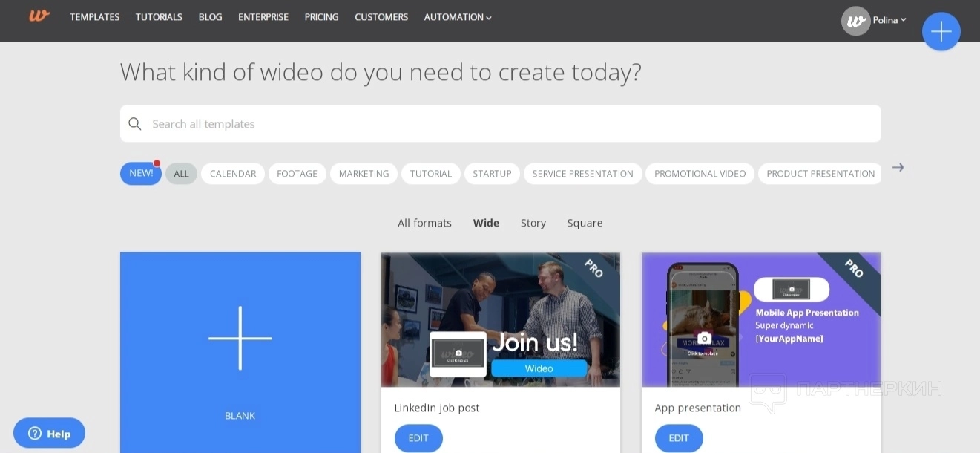Screen dimensions: 980x453
Task: Select the Square format tab
Action: pos(585,223)
